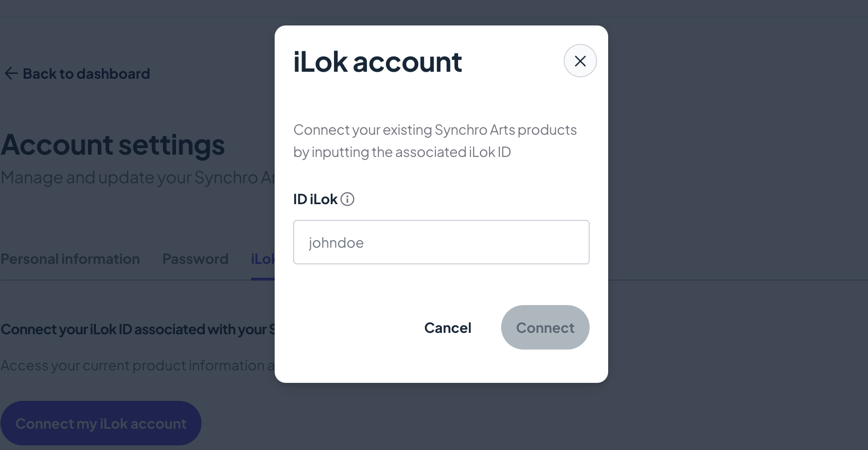The image size is (868, 450).
Task: Click the ID iLok field label
Action: click(x=315, y=199)
